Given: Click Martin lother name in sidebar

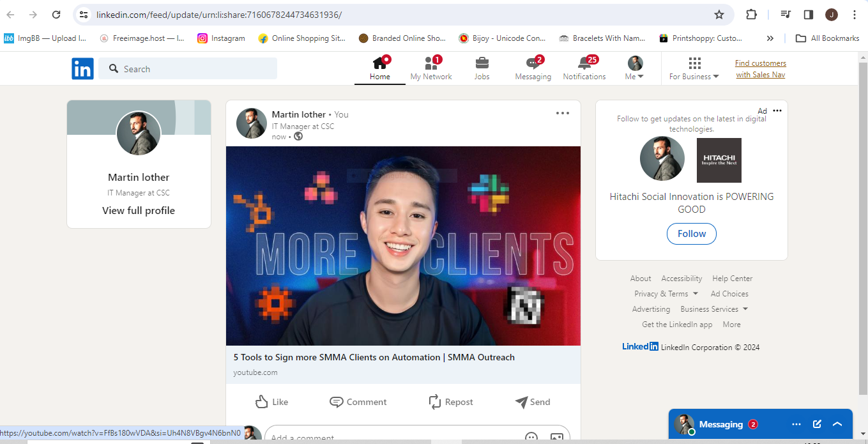Looking at the screenshot, I should click(139, 177).
